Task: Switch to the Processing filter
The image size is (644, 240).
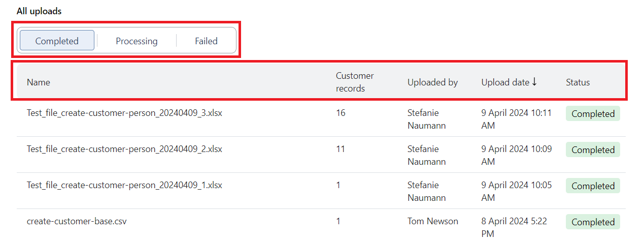Action: (x=137, y=41)
